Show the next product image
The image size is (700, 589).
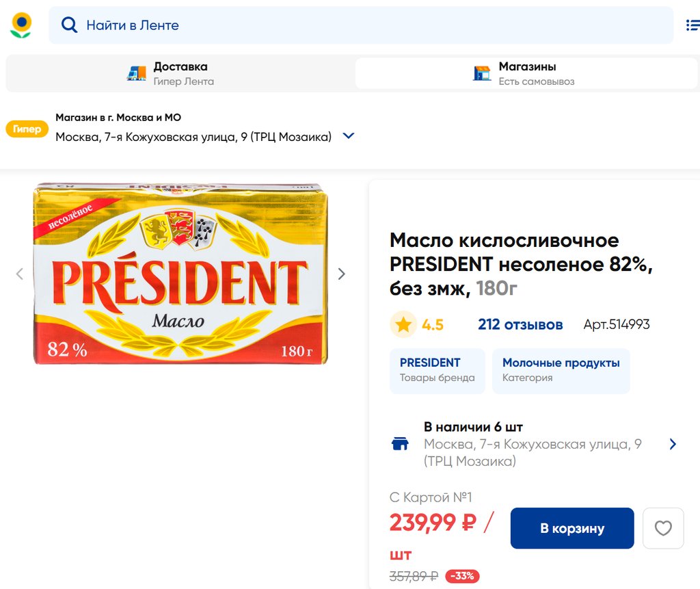click(x=341, y=274)
